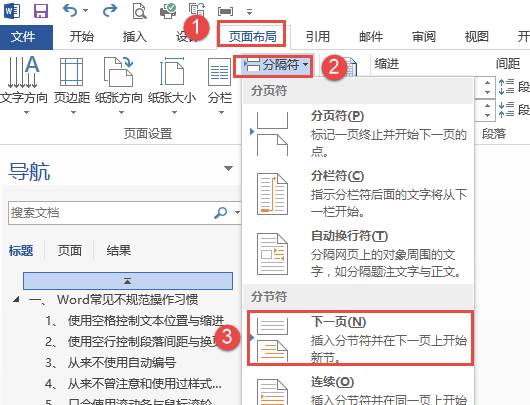
Task: Click the column break icon beside 分栏符(C)
Action: pyautogui.click(x=272, y=194)
